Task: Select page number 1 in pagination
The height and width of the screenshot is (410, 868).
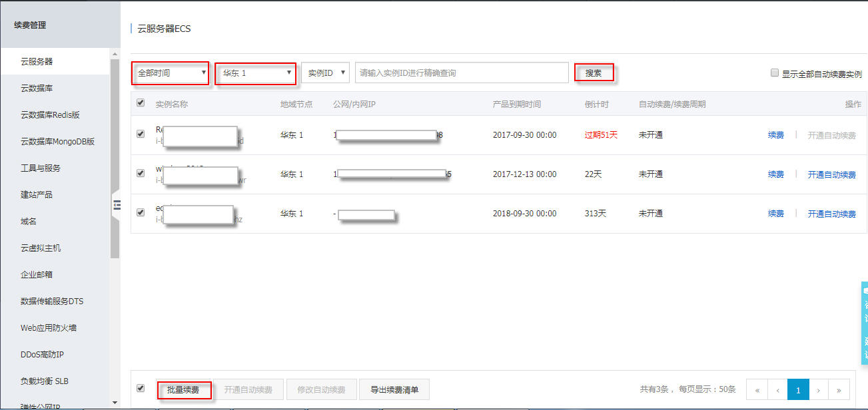Action: tap(798, 389)
